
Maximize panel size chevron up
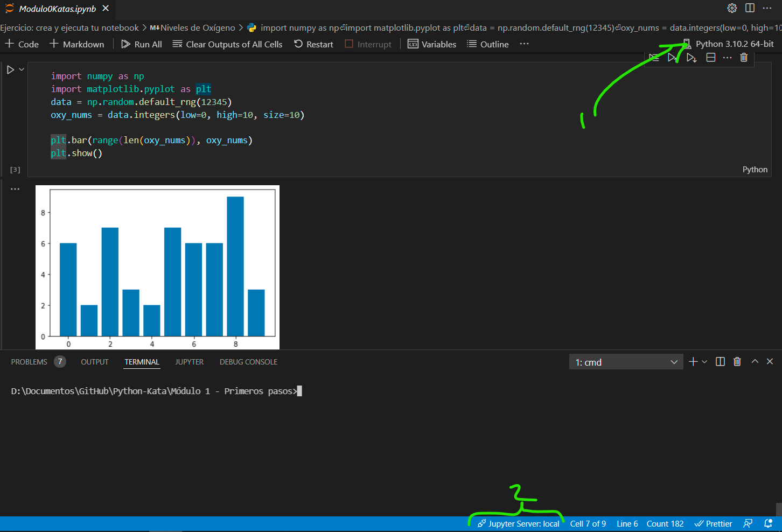pos(755,361)
